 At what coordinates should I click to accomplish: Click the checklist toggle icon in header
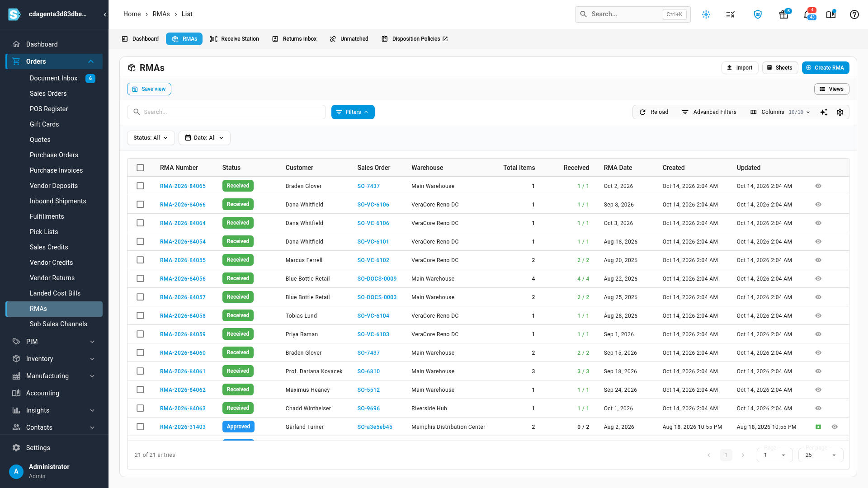click(731, 14)
